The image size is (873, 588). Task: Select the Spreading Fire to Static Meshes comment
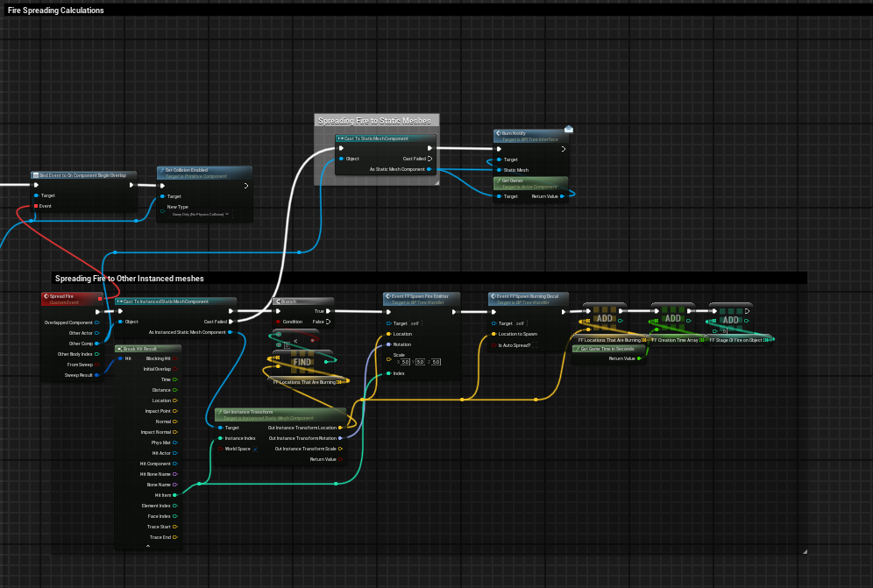click(374, 120)
